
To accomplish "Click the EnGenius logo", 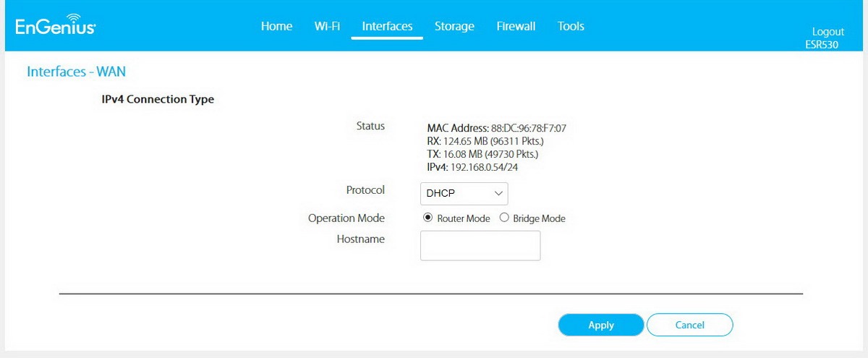I will (x=56, y=27).
